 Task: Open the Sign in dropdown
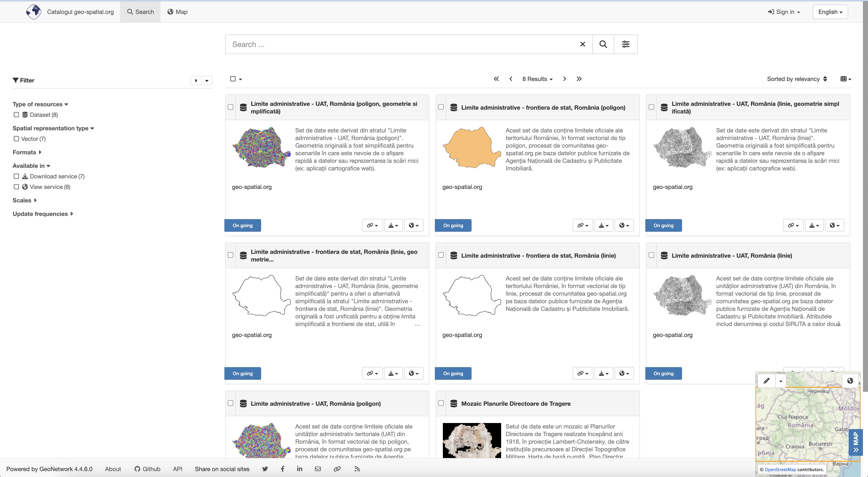[x=784, y=12]
